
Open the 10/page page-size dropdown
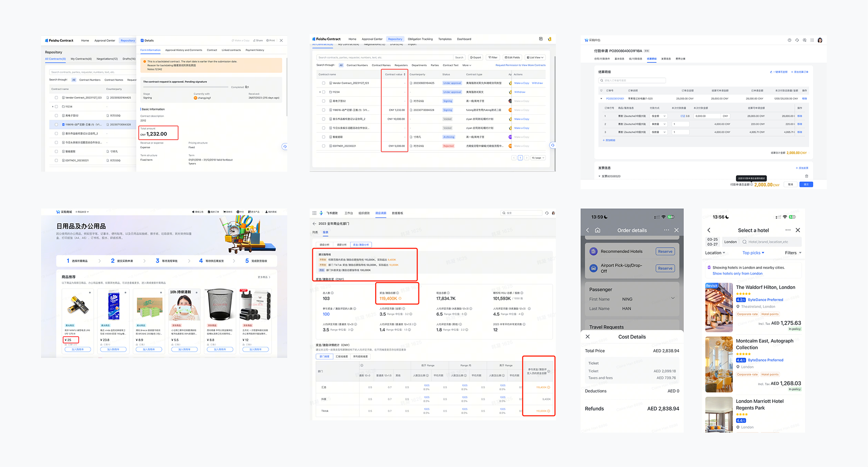point(539,158)
